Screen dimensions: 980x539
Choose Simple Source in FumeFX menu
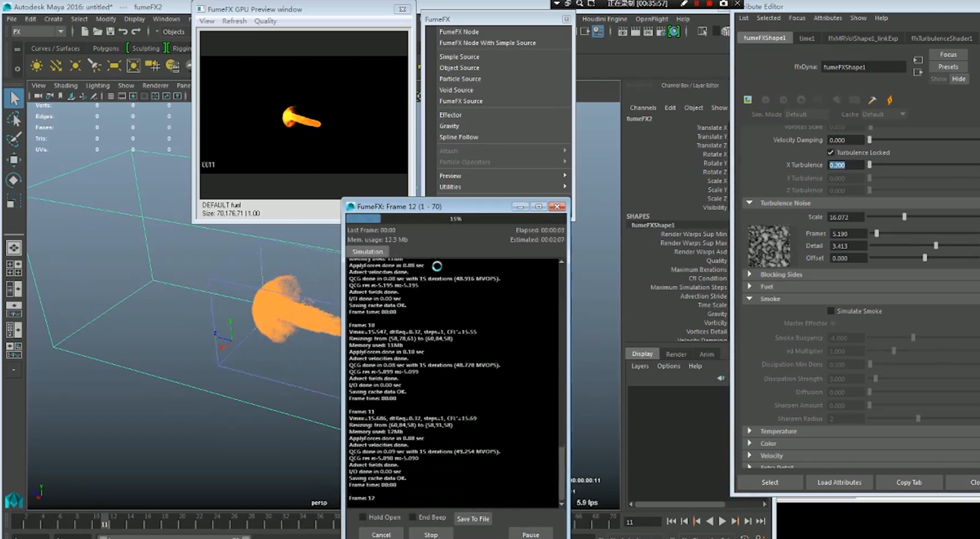coord(459,56)
